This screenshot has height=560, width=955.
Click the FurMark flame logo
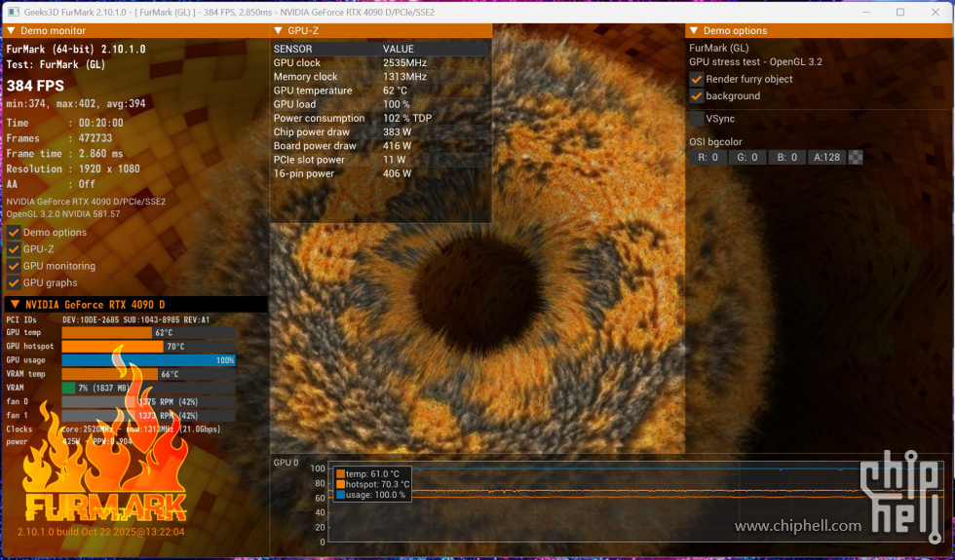click(x=105, y=477)
